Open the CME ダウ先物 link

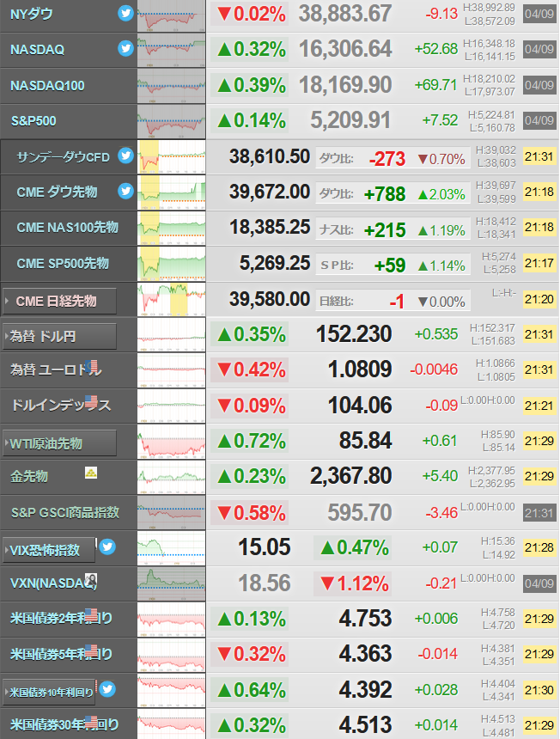tap(57, 192)
